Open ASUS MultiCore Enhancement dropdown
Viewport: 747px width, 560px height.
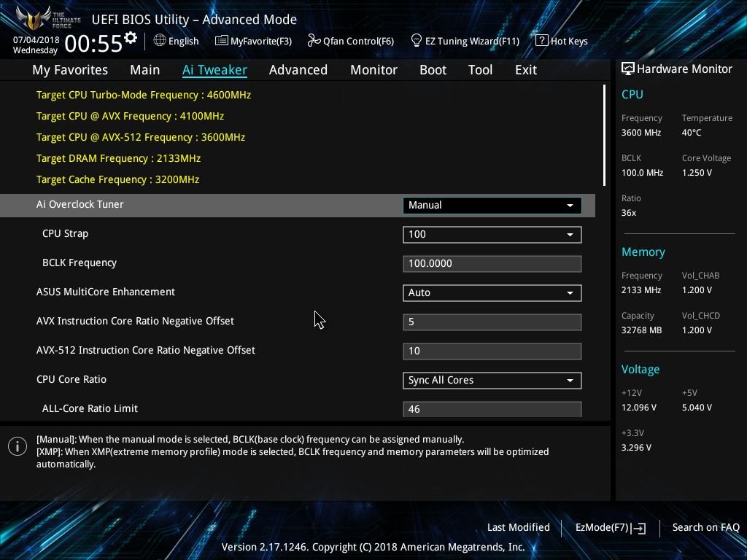click(492, 293)
